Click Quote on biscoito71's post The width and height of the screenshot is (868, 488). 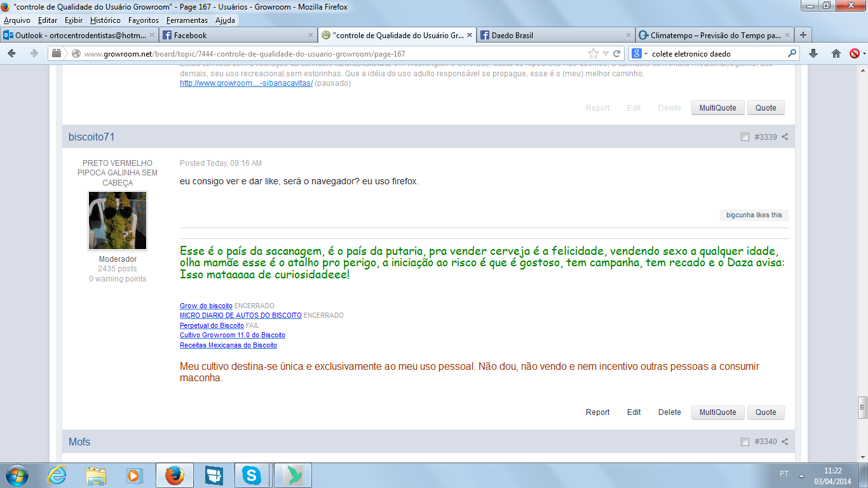[766, 412]
